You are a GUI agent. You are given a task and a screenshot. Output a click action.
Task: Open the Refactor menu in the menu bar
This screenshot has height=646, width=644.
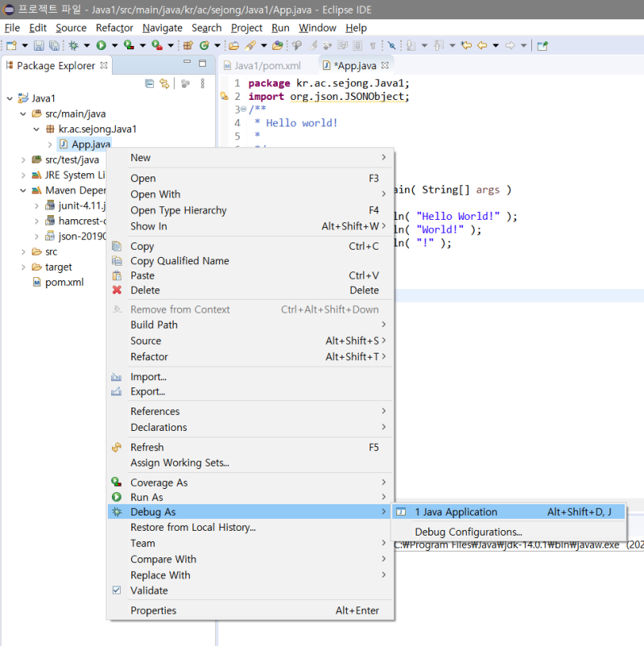click(114, 27)
